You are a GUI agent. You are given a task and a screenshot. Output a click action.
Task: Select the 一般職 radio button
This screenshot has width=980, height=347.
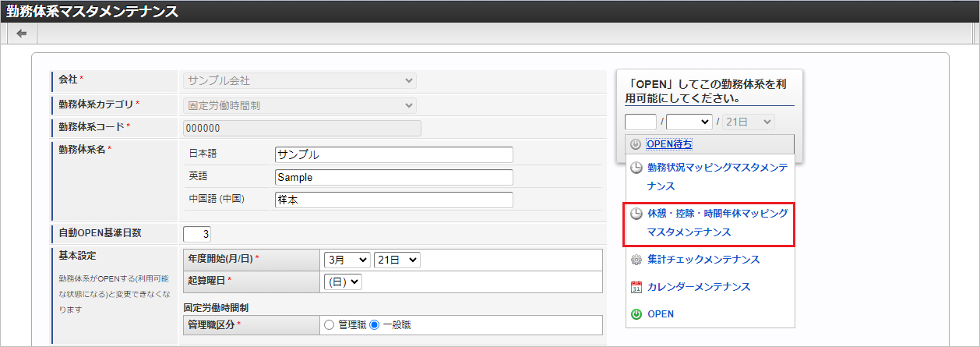375,324
